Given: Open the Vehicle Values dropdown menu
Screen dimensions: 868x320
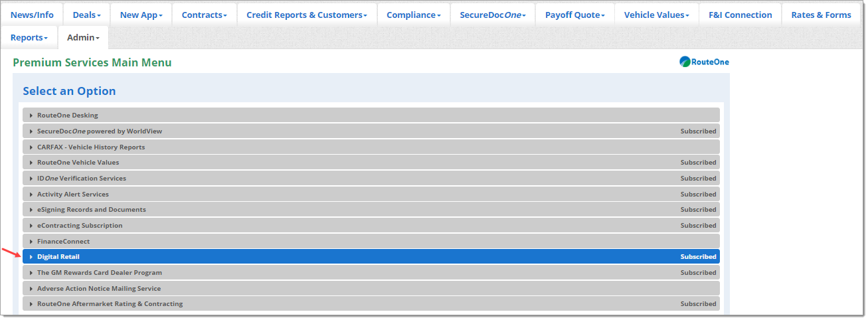Looking at the screenshot, I should pos(657,15).
